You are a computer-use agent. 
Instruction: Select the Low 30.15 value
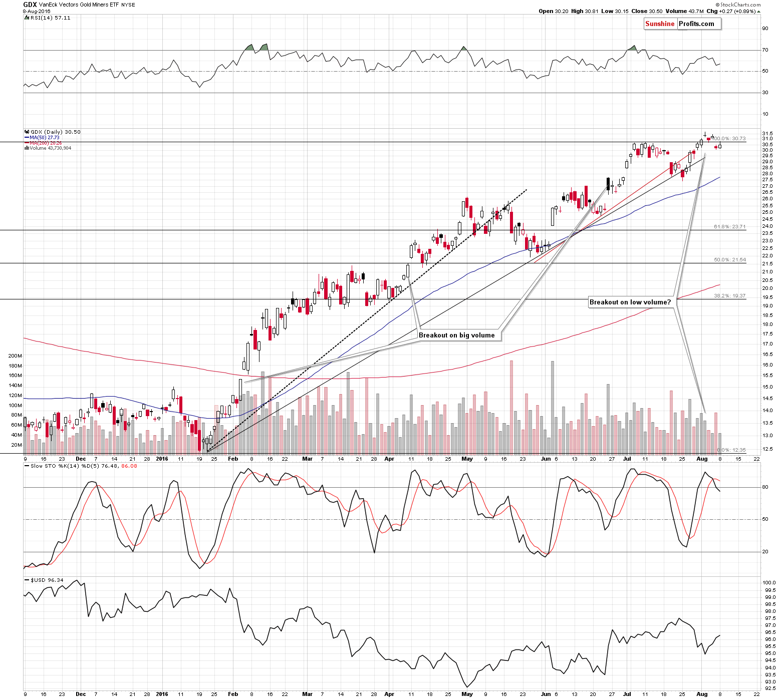point(615,11)
